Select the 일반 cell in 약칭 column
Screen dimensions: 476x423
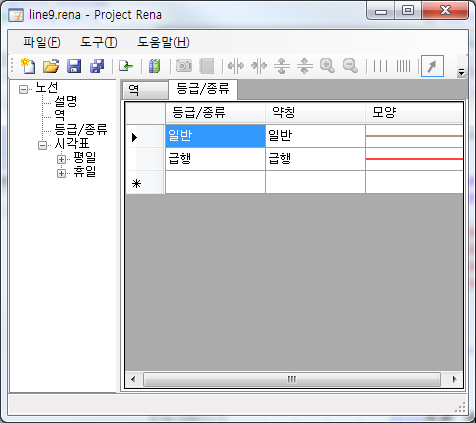tap(315, 136)
